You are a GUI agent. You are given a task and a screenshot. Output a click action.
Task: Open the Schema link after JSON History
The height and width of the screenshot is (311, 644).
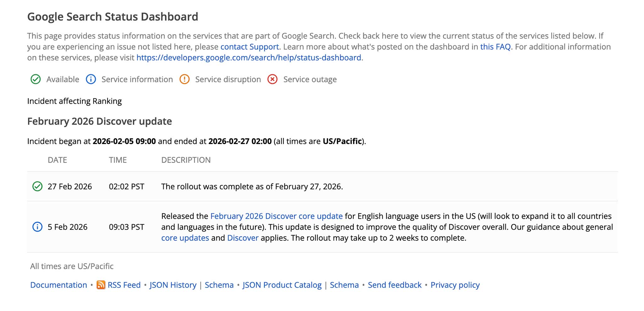click(219, 285)
